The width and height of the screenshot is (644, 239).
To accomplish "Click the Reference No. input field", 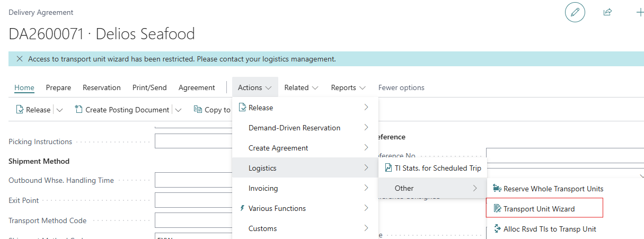I will point(564,156).
